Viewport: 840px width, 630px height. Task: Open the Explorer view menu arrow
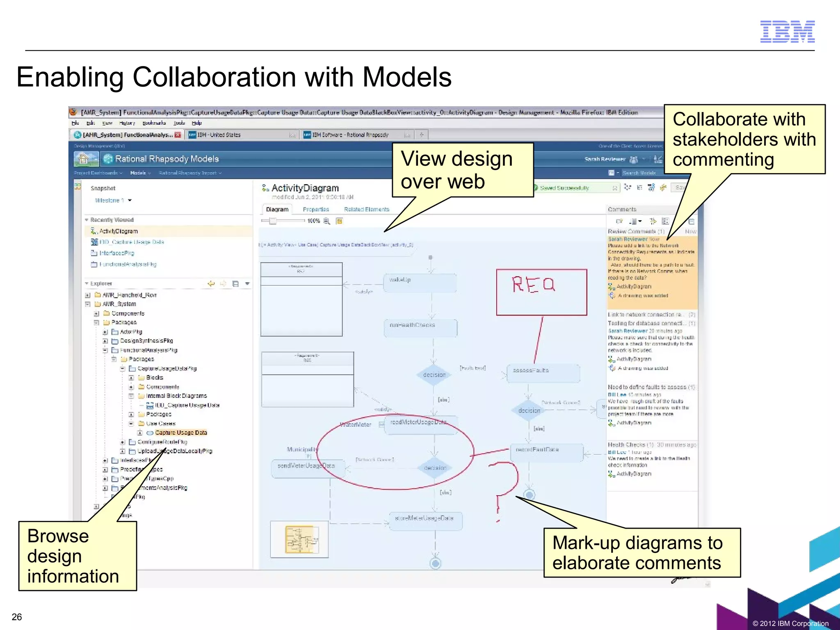(247, 283)
